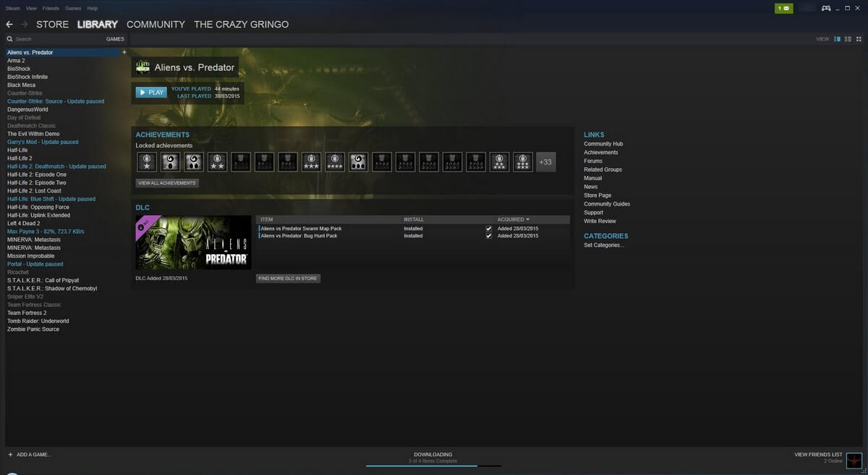Click the download progress bar
868x475 pixels.
433,466
